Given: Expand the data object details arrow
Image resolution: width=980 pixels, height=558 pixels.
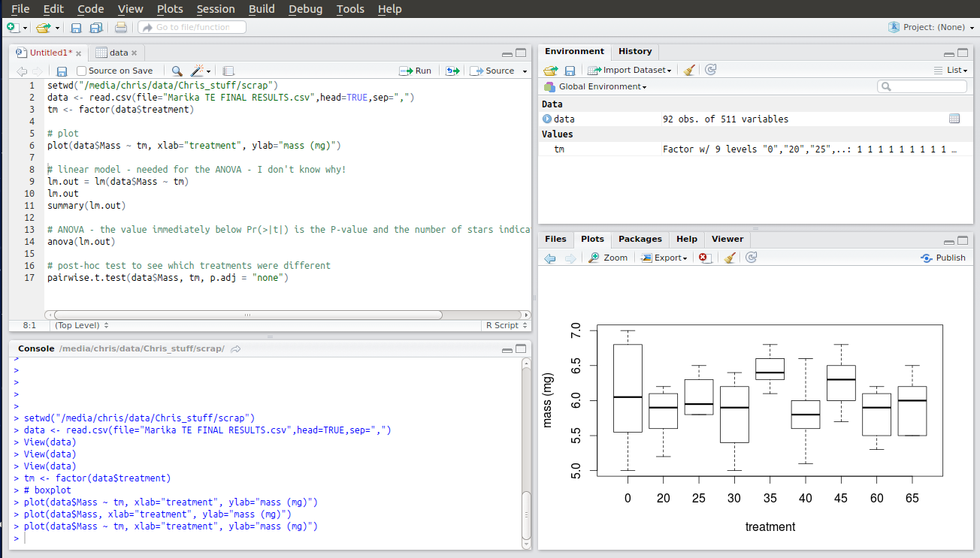Looking at the screenshot, I should [546, 119].
